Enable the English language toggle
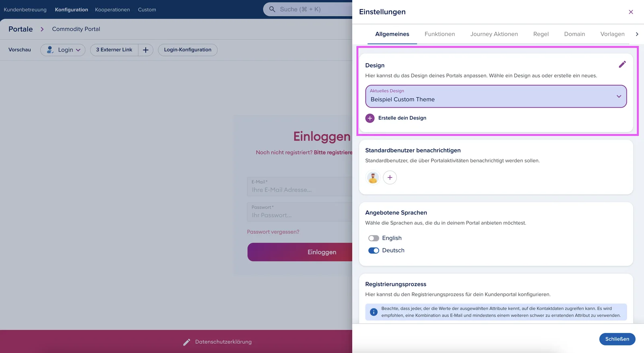644x353 pixels. click(374, 238)
